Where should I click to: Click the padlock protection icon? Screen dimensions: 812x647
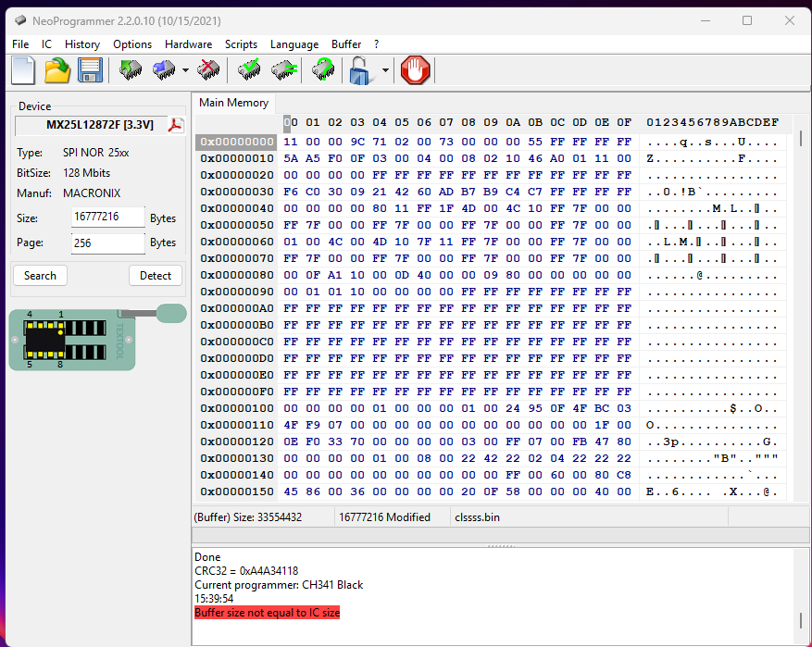pyautogui.click(x=361, y=69)
